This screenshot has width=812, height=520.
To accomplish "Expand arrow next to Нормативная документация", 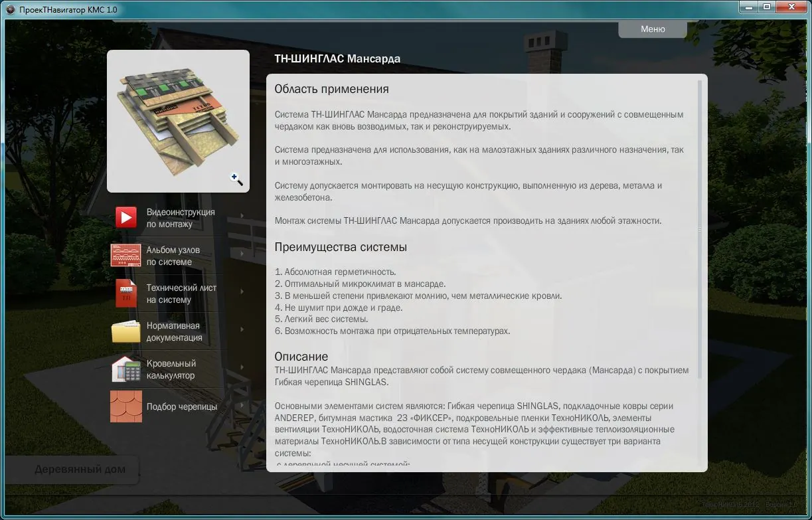I will point(242,329).
